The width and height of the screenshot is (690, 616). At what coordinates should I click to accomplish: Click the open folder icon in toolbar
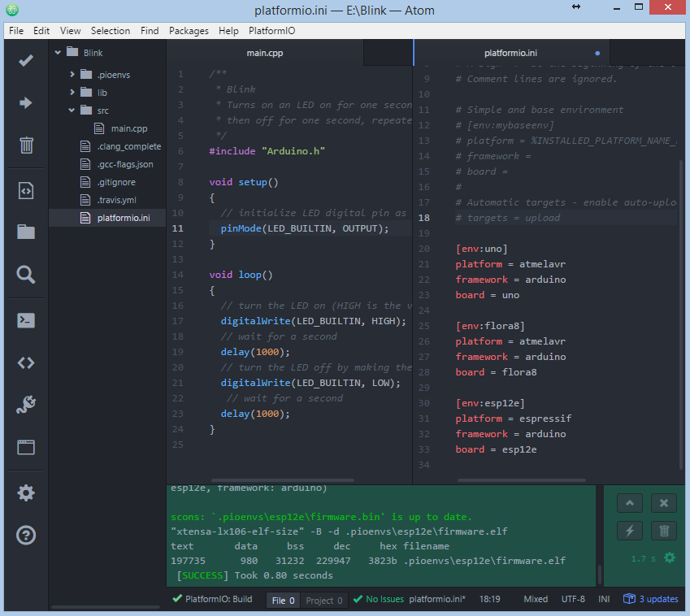click(26, 232)
